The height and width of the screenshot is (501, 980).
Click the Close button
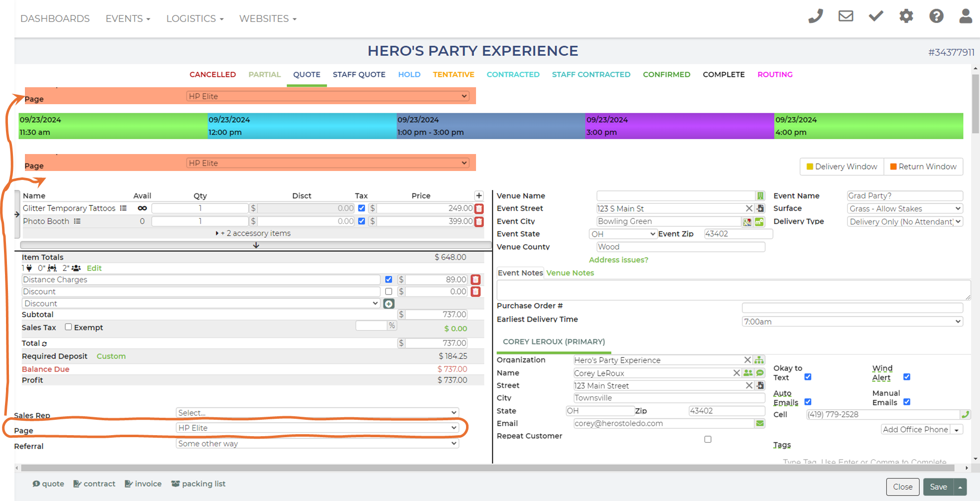(902, 487)
